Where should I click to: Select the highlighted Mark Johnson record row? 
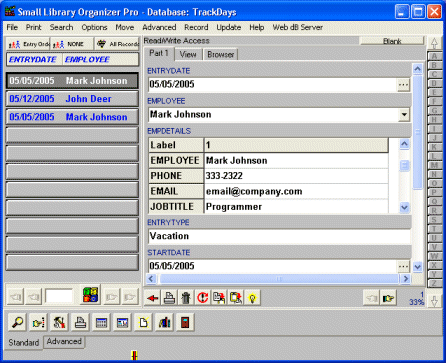pos(72,81)
